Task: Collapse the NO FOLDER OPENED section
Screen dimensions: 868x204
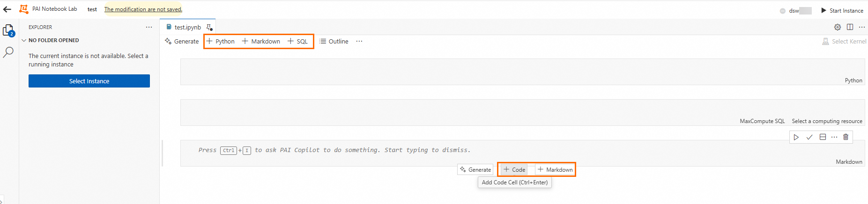Action: point(24,40)
